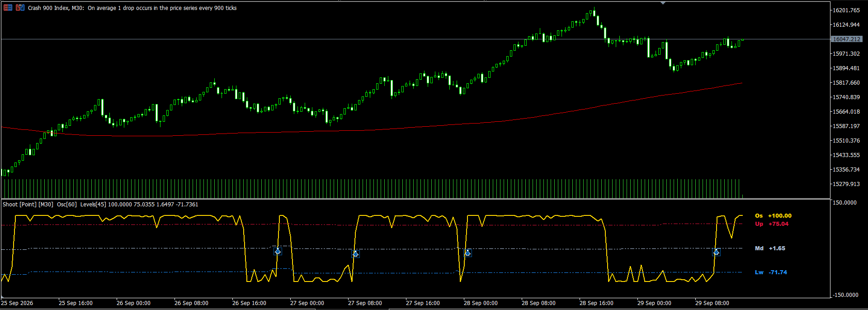Image resolution: width=868 pixels, height=310 pixels.
Task: Click the 25 Sep 2026 date label
Action: [17, 303]
